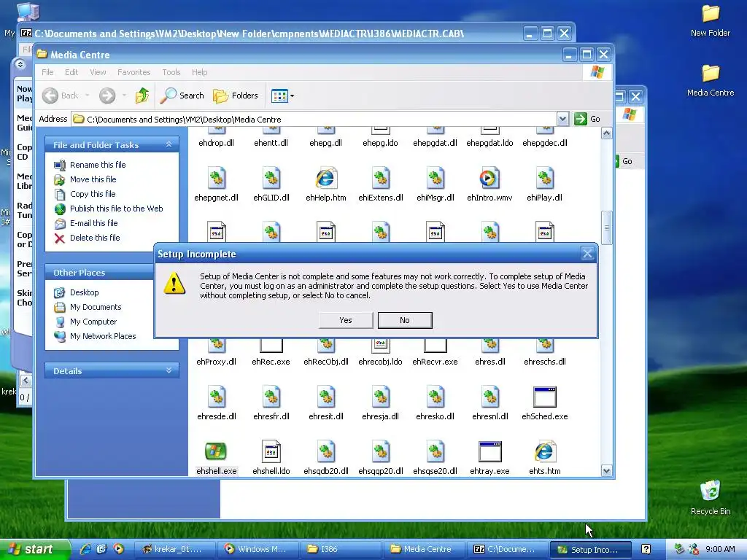The width and height of the screenshot is (747, 560).
Task: Switch to I386 taskbar window
Action: click(x=340, y=549)
